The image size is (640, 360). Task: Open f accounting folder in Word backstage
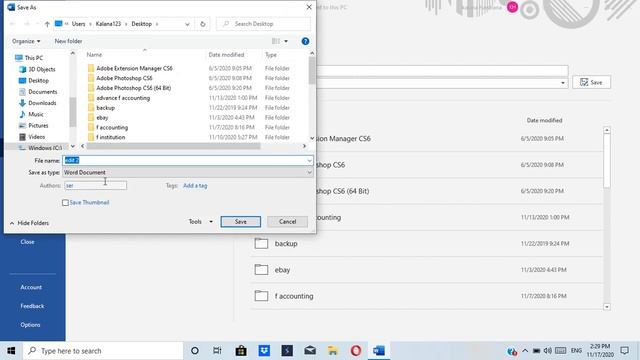[426, 296]
